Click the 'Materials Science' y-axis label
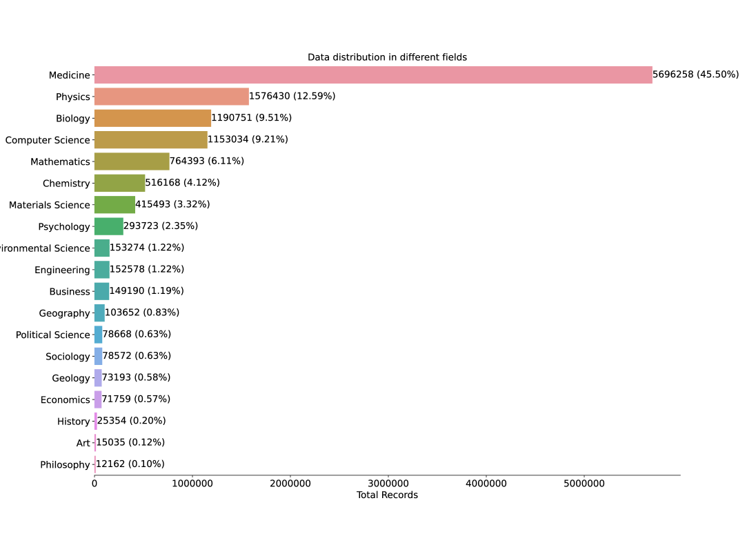The width and height of the screenshot is (756, 534). coord(49,205)
